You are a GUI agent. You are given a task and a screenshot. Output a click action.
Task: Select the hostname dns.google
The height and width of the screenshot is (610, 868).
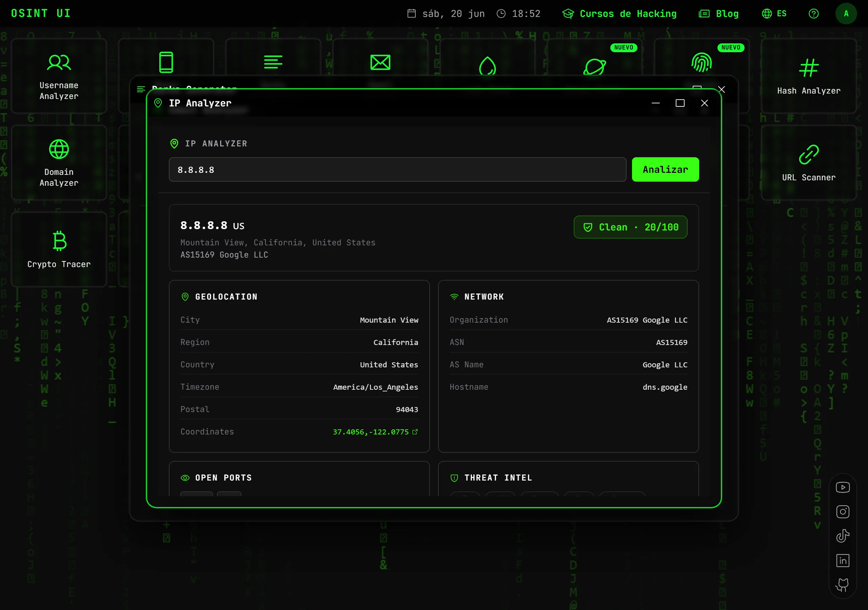coord(665,387)
